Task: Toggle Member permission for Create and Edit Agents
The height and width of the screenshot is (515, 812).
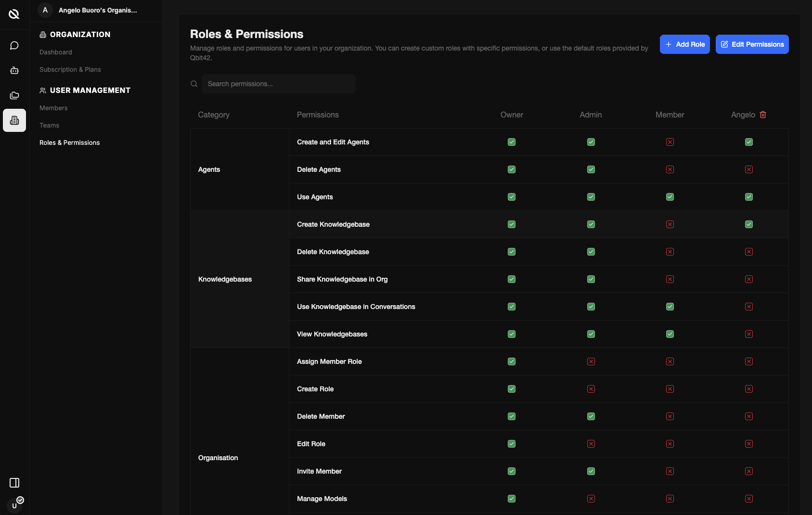Action: point(670,142)
